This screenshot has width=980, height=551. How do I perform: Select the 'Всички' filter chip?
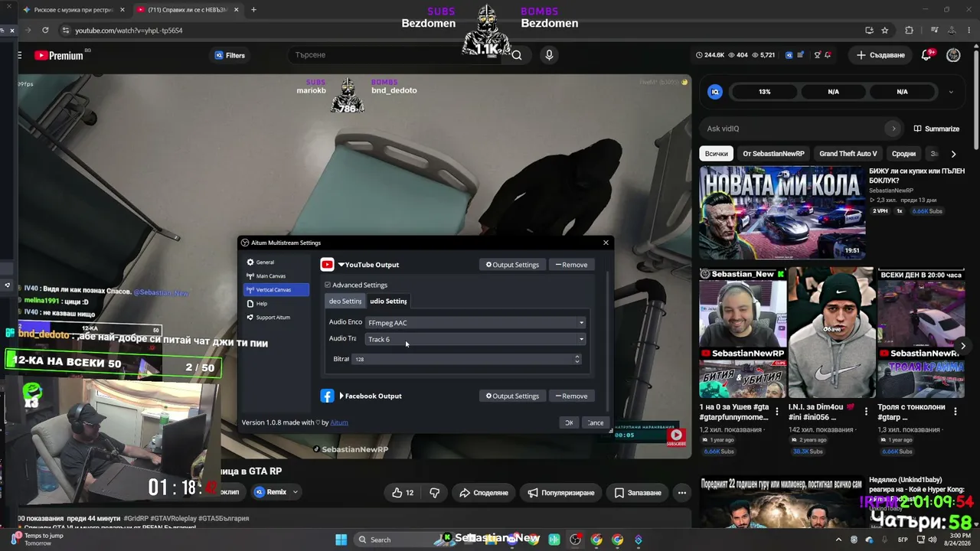(x=717, y=154)
